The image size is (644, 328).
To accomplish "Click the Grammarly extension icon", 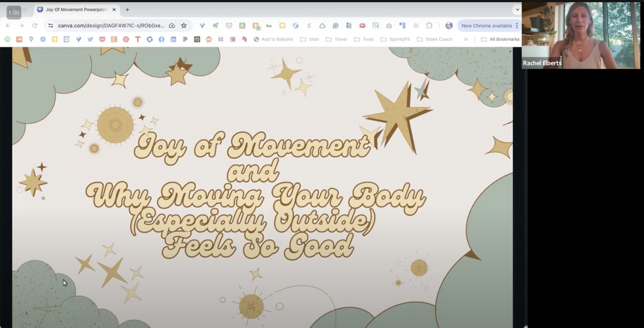I will click(x=335, y=25).
